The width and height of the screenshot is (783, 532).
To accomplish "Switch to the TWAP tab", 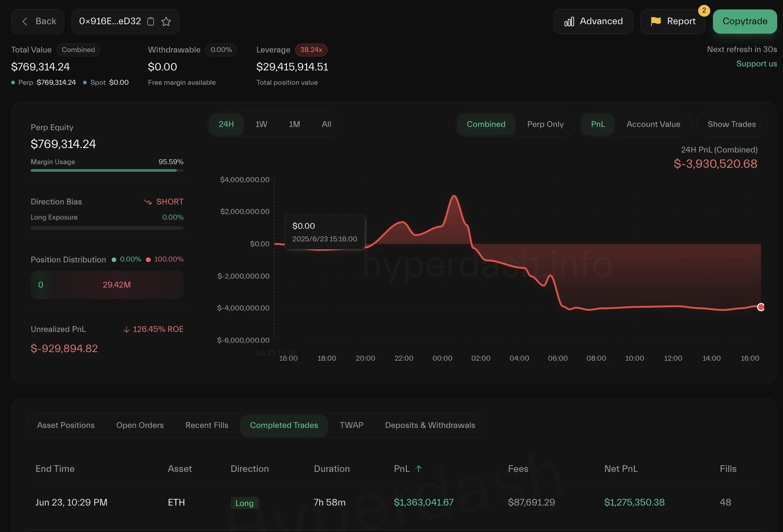I will [352, 425].
